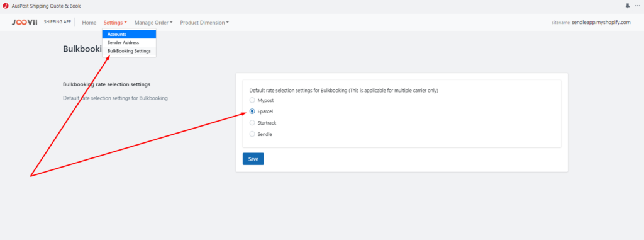Go to the Home page
644x240 pixels.
pos(89,23)
